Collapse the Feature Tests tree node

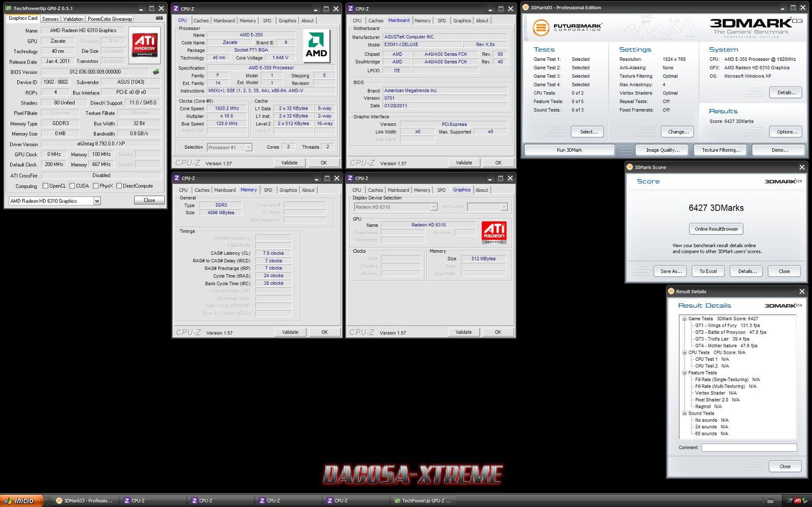pyautogui.click(x=684, y=373)
